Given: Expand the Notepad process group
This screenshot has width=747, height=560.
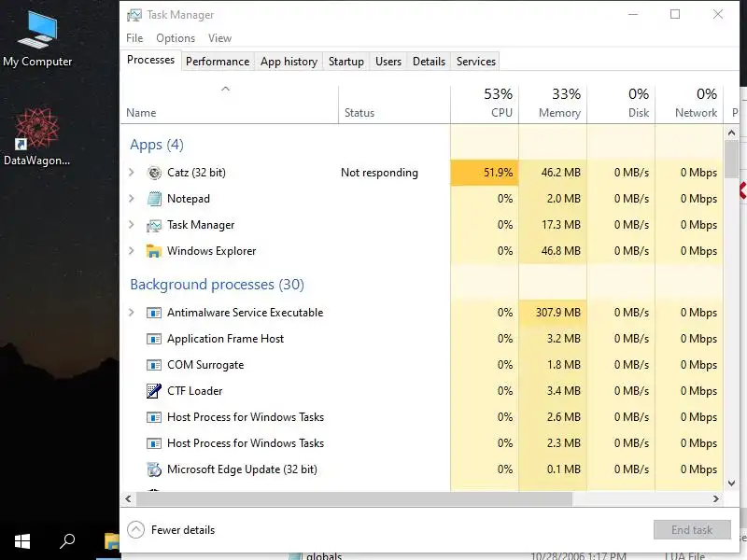Looking at the screenshot, I should point(132,199).
